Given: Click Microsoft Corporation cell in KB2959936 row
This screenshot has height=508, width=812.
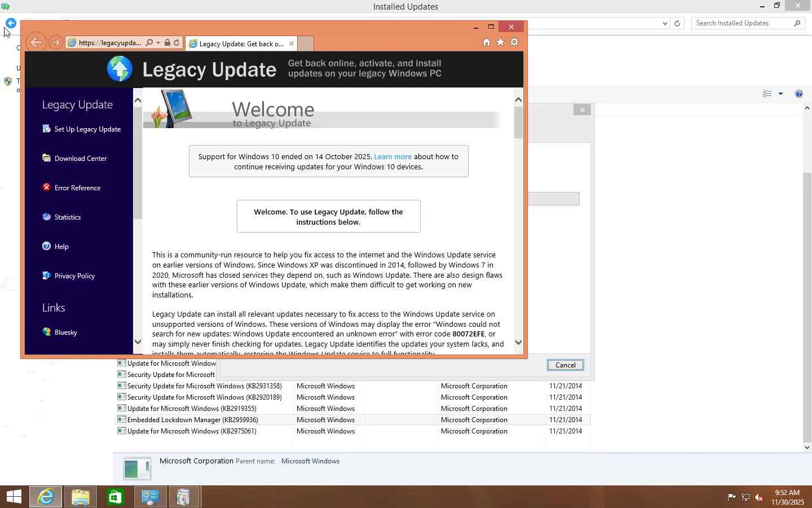Looking at the screenshot, I should pos(474,420).
